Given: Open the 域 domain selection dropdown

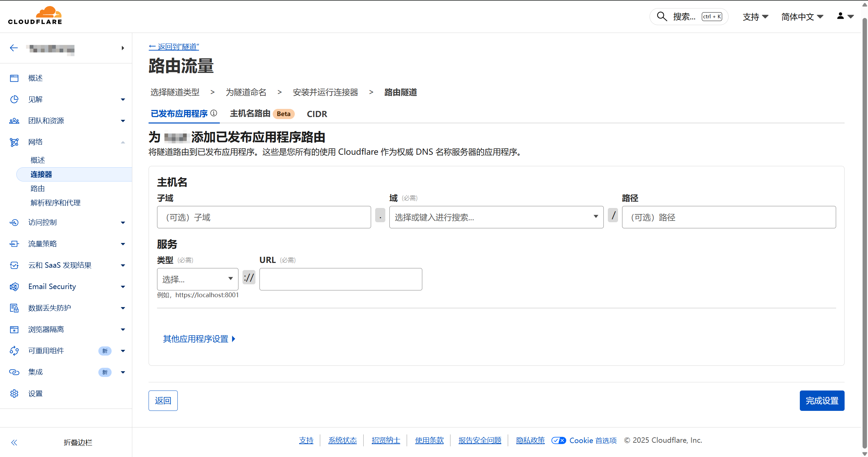Looking at the screenshot, I should click(x=496, y=217).
